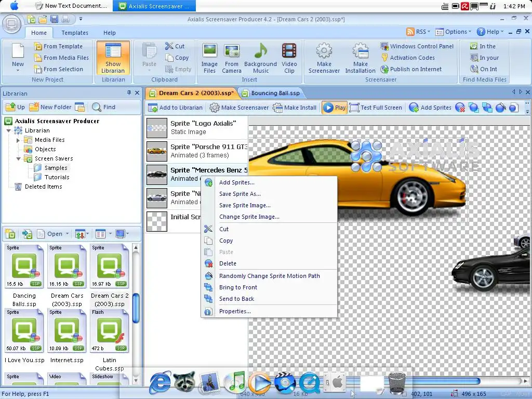Click Make Install in document toolbar
Image resolution: width=532 pixels, height=399 pixels.
click(x=295, y=108)
